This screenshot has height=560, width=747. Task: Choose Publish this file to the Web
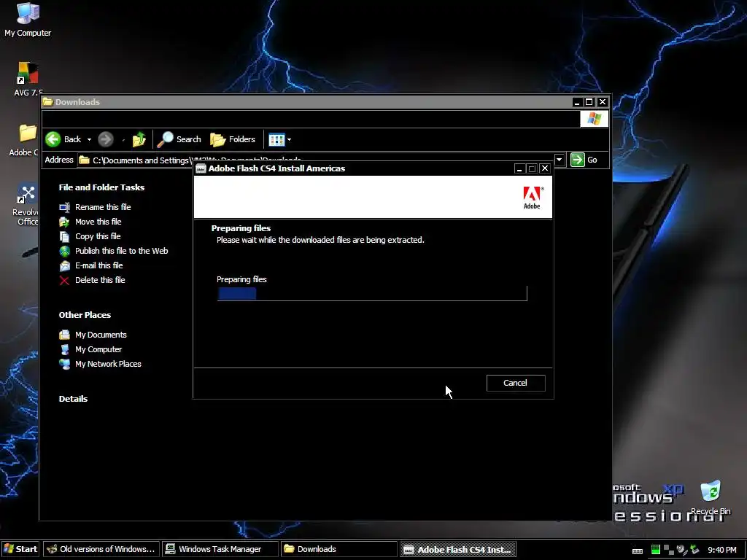pyautogui.click(x=122, y=251)
